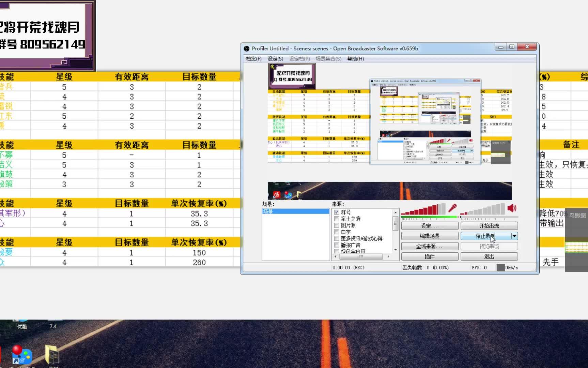The height and width of the screenshot is (368, 588).
Task: Click the up arrow of the sources scrollbar
Action: pyautogui.click(x=395, y=212)
